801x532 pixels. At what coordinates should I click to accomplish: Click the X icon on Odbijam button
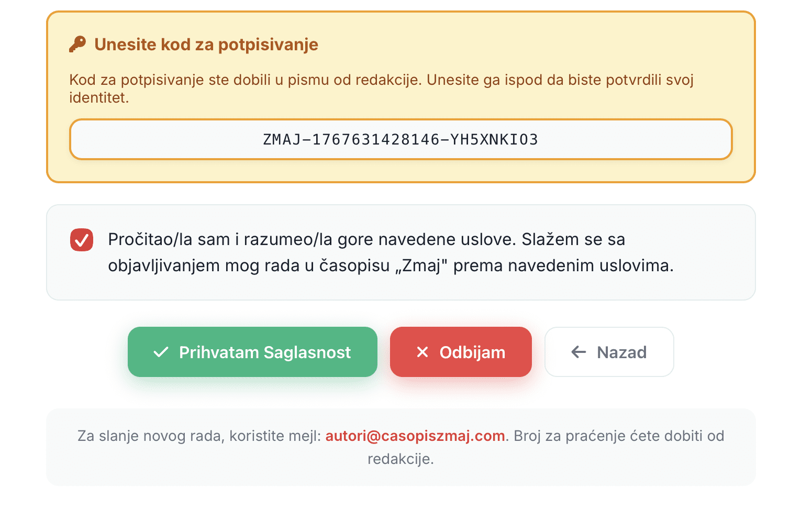[x=422, y=352]
